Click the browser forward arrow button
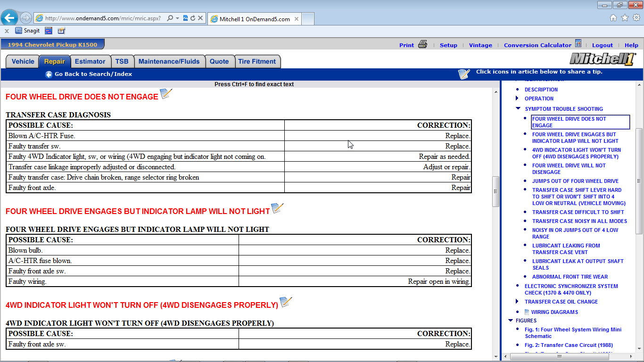The image size is (644, 362). point(26,18)
